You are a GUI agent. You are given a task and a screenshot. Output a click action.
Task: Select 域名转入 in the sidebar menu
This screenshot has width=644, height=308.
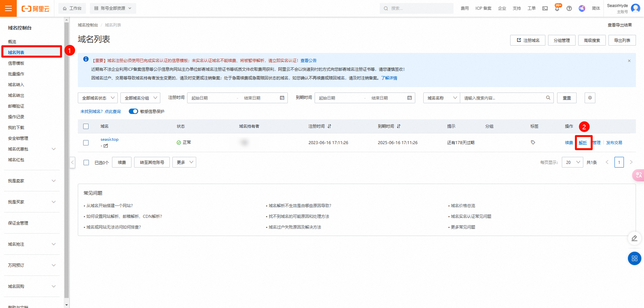pos(16,85)
